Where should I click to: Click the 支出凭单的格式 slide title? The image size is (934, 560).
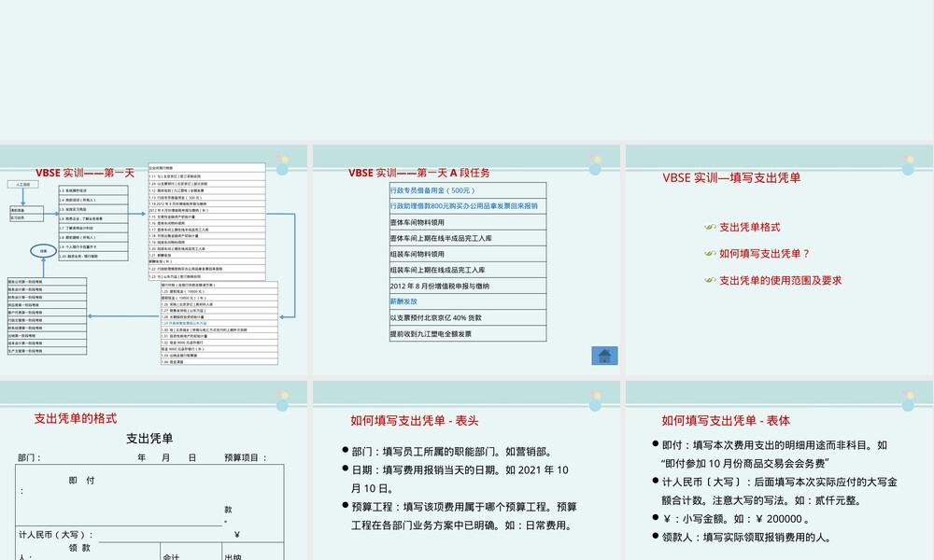coord(75,418)
